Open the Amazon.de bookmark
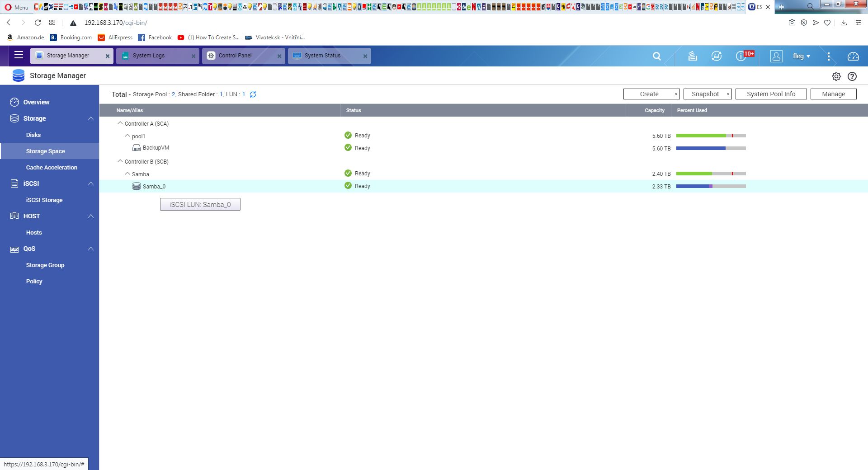The height and width of the screenshot is (470, 868). (x=25, y=38)
